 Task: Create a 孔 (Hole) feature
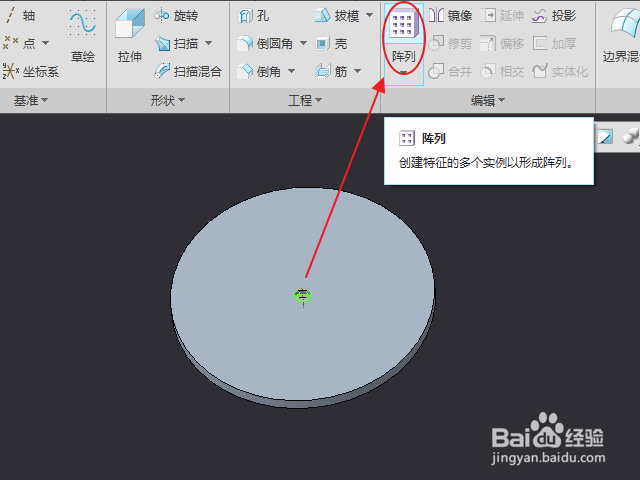253,16
